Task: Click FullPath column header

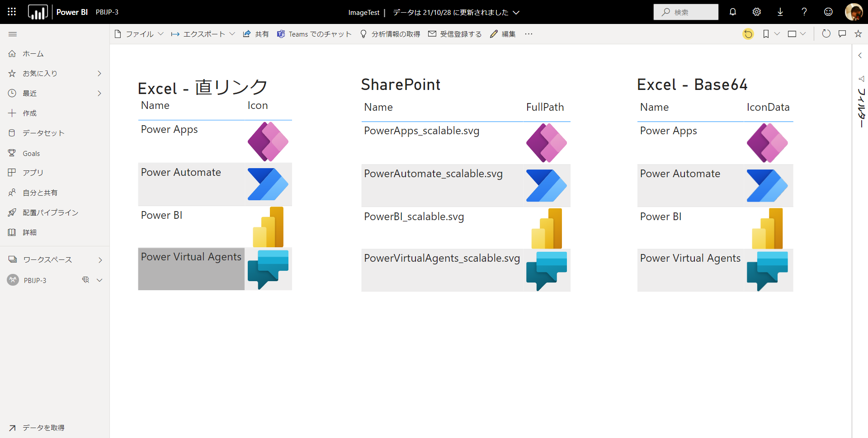Action: coord(545,107)
